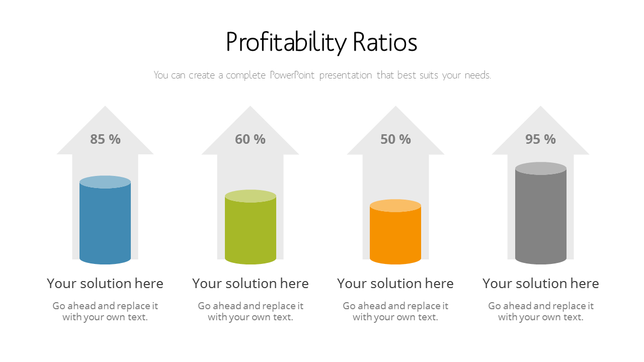Click the lighter top of the blue cylinder

click(105, 182)
